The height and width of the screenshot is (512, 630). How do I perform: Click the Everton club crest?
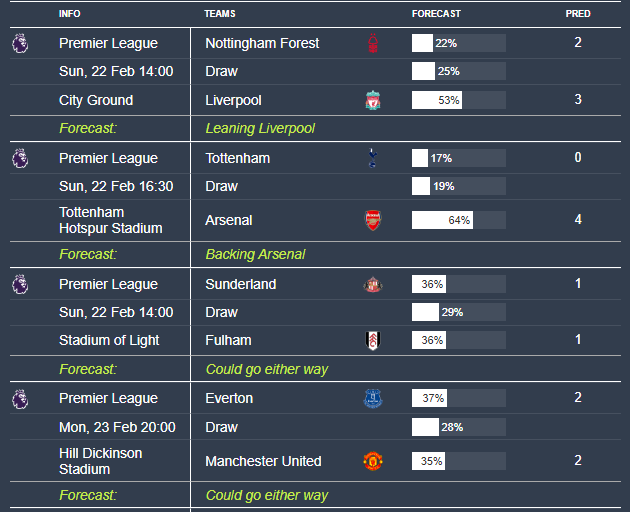(x=373, y=398)
